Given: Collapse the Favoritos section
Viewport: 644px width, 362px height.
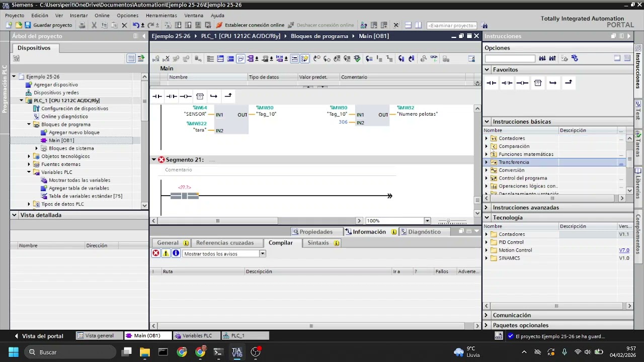Looking at the screenshot, I should point(487,69).
